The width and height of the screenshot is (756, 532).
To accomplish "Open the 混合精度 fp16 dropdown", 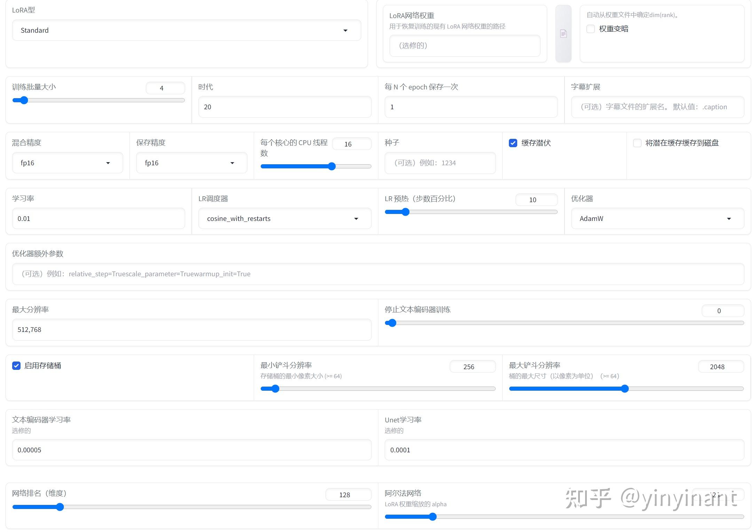I will pos(68,163).
